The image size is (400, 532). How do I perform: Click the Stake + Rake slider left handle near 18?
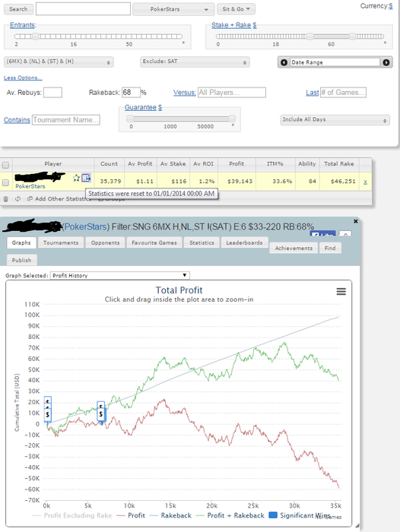[310, 36]
